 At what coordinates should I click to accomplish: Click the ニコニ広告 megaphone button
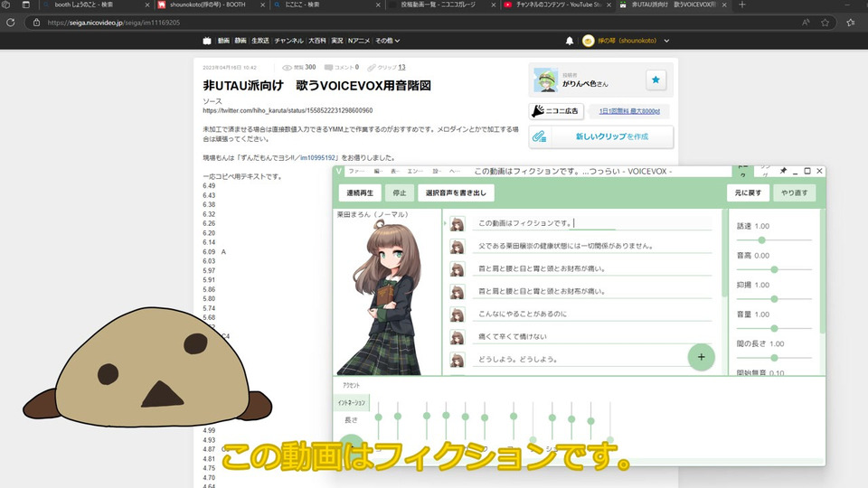[x=556, y=111]
